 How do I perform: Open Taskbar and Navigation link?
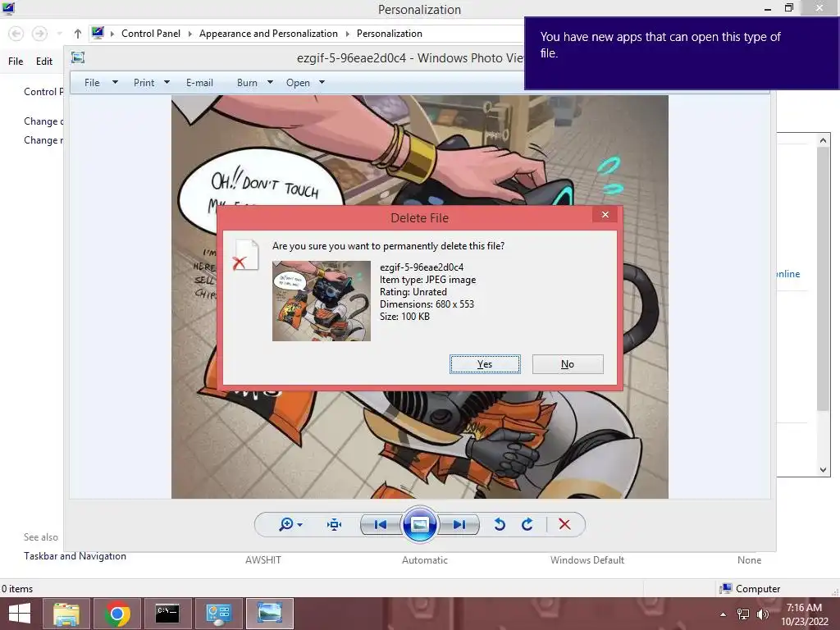(75, 556)
